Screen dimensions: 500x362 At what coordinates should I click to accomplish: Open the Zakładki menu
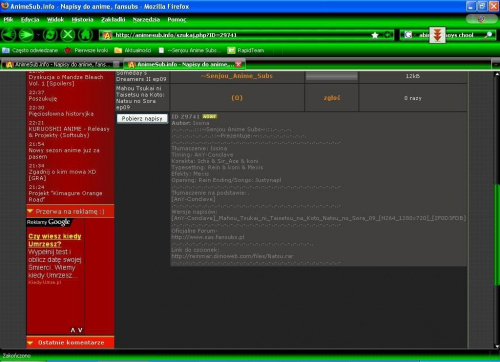(113, 19)
